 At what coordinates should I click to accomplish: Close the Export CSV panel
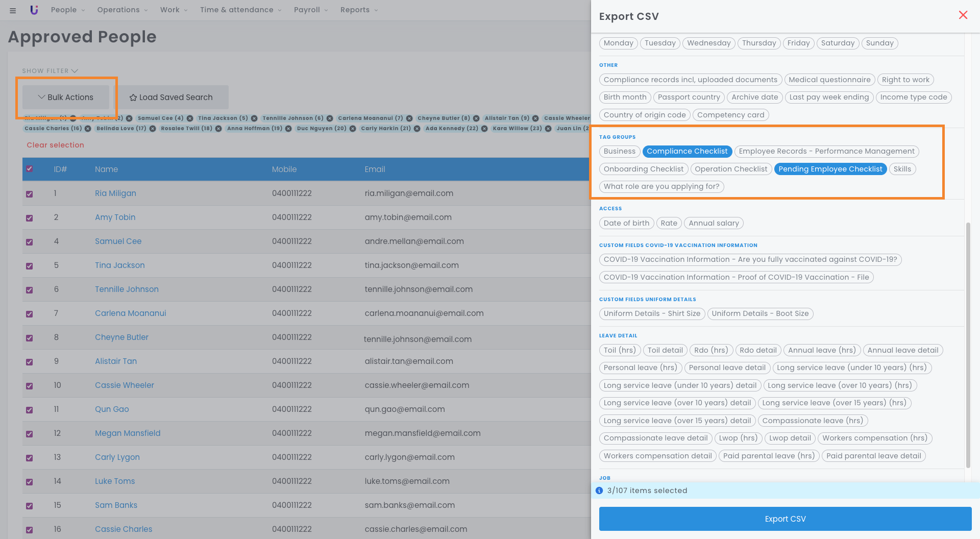[x=963, y=15]
